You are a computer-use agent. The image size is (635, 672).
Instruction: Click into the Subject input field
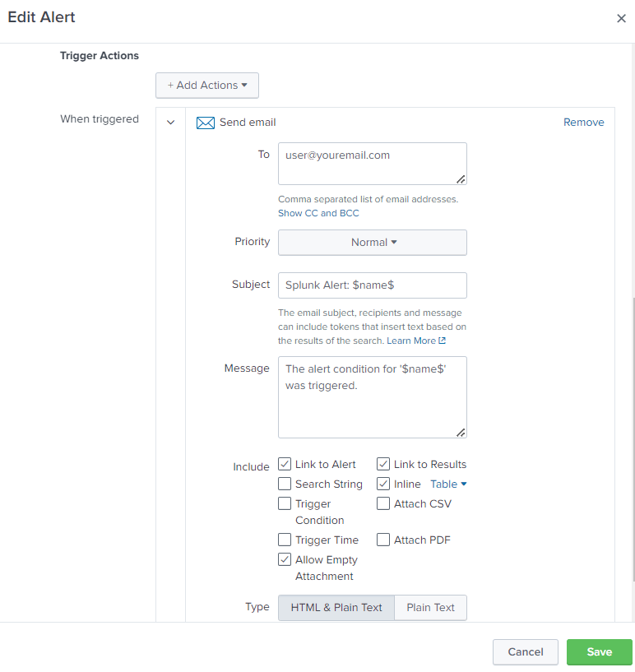click(373, 285)
